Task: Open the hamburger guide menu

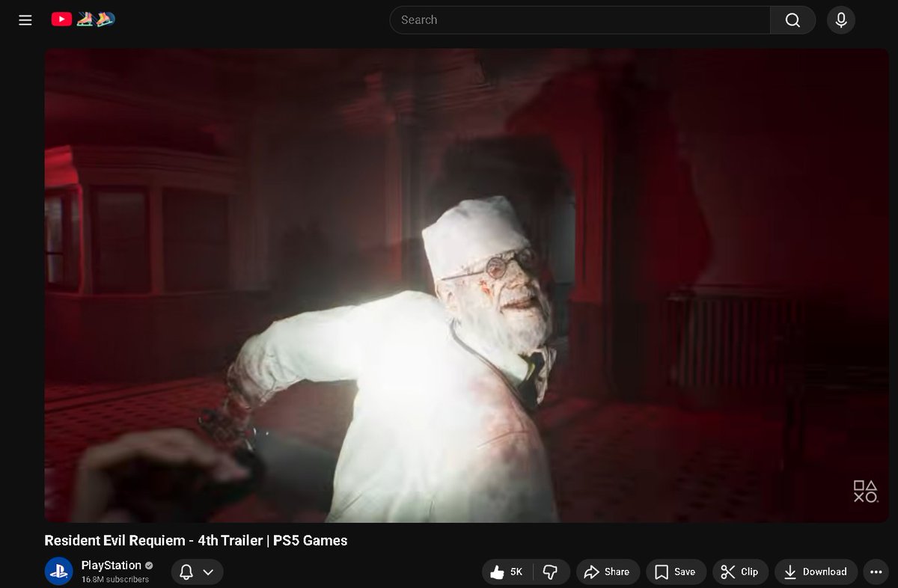Action: [25, 20]
